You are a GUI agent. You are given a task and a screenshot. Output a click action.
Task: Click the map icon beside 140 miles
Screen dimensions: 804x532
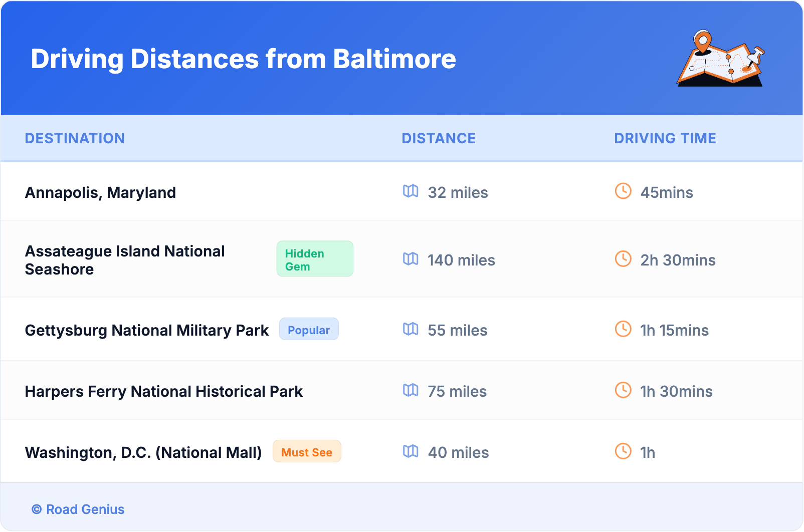(411, 259)
